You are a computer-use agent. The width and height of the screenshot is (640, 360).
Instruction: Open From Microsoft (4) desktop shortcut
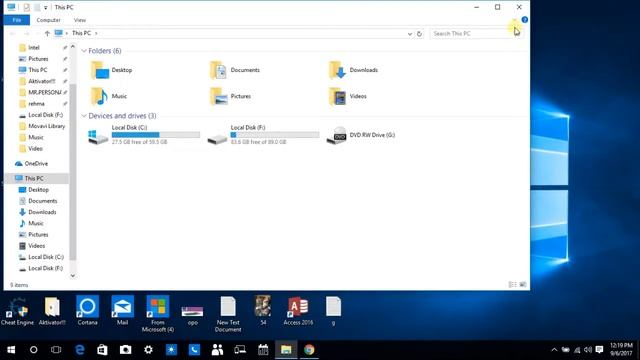[x=158, y=314]
